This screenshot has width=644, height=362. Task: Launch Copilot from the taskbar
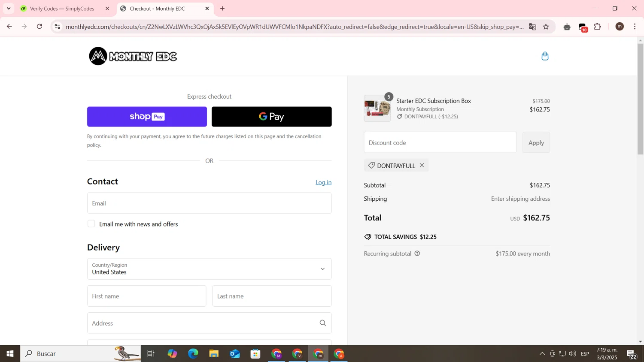coord(172,354)
